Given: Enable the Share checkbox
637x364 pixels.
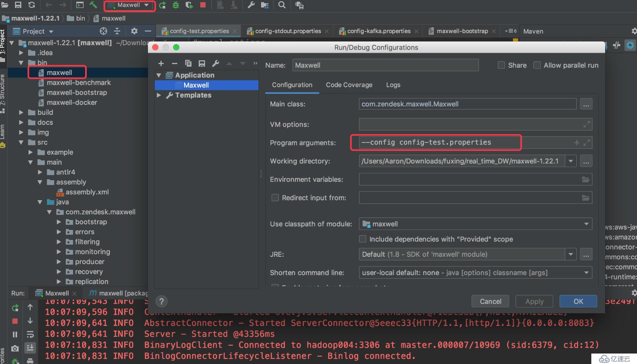Looking at the screenshot, I should (501, 65).
